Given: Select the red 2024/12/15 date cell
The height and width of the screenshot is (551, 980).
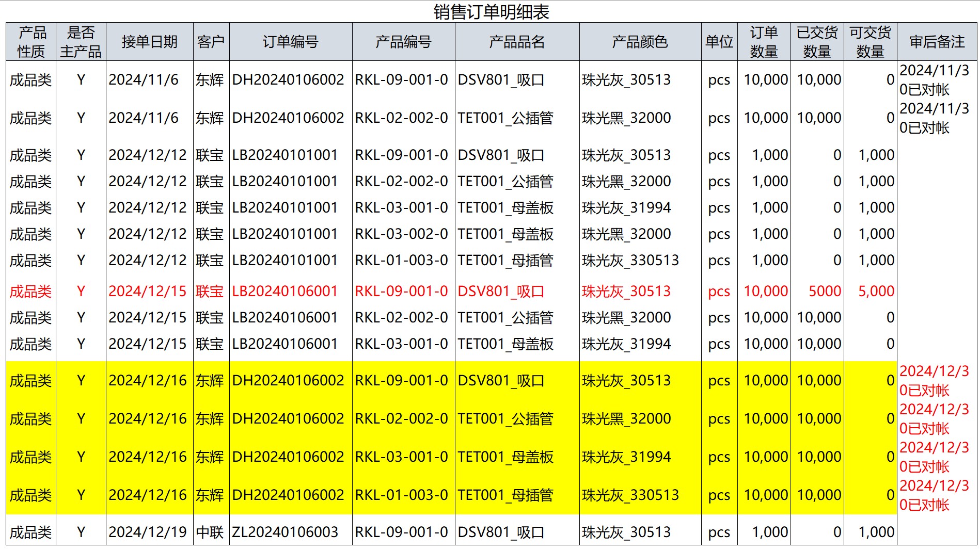Looking at the screenshot, I should tap(148, 291).
